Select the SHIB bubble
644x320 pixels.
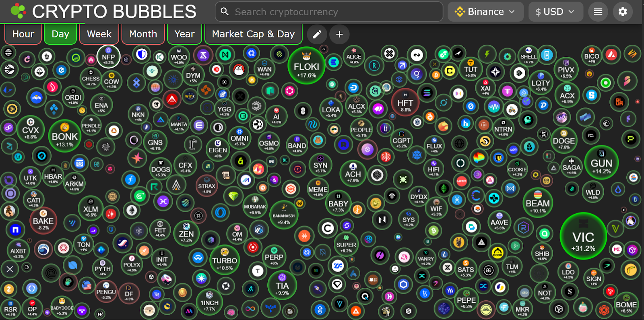pyautogui.click(x=542, y=253)
